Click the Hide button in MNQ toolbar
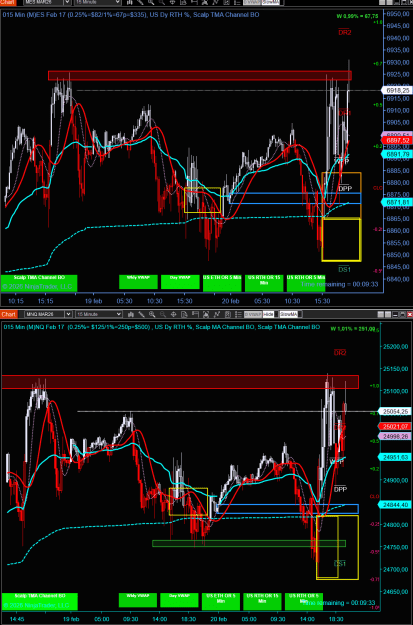The width and height of the screenshot is (413, 625). point(268,314)
